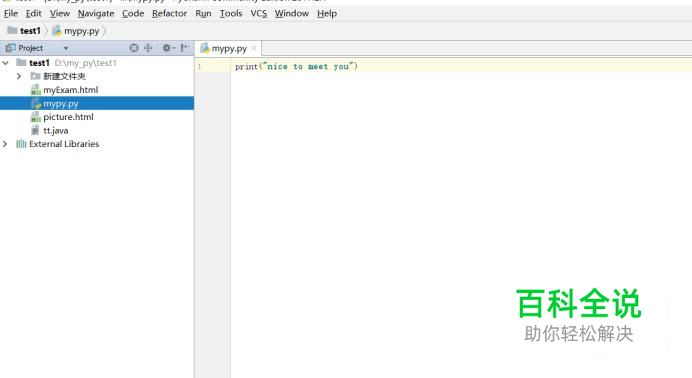The height and width of the screenshot is (378, 692).
Task: Collapse the test1 project root
Action: [6, 63]
